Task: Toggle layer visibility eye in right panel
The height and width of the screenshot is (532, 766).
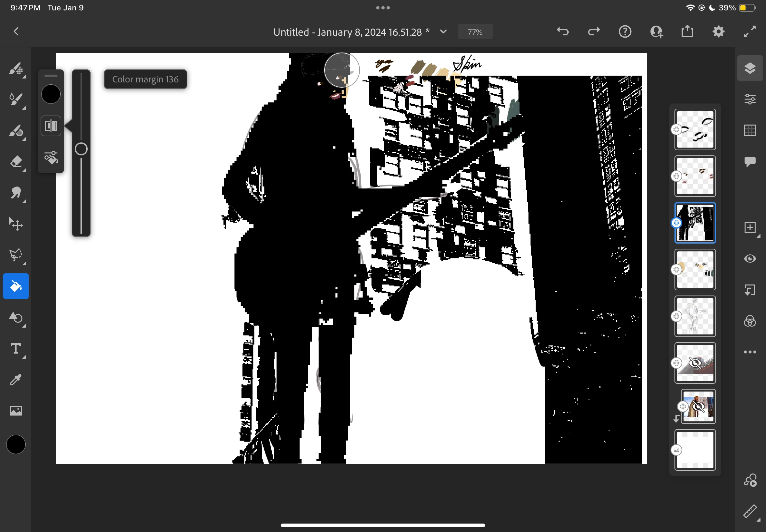Action: pos(750,259)
